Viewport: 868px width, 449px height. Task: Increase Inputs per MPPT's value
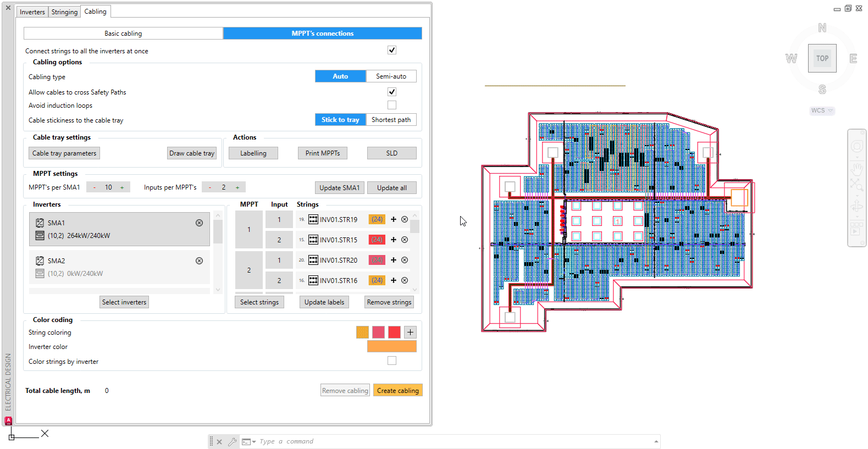coord(237,187)
